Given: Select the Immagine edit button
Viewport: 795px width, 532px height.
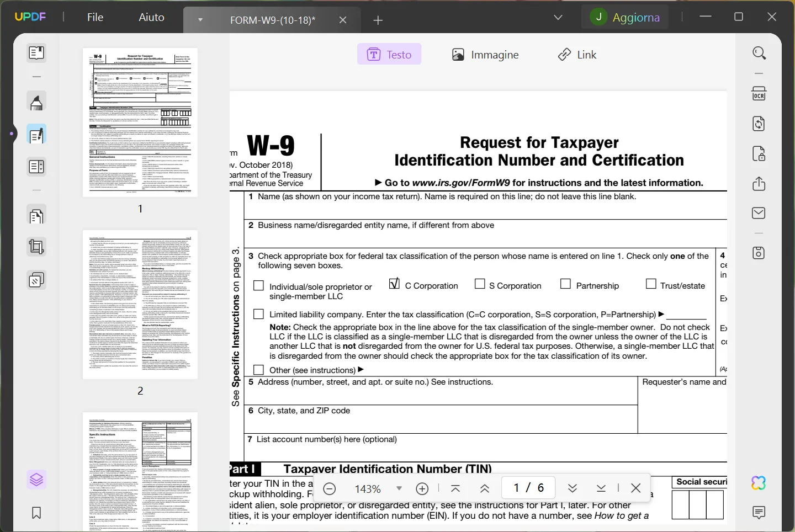Looking at the screenshot, I should (x=485, y=55).
